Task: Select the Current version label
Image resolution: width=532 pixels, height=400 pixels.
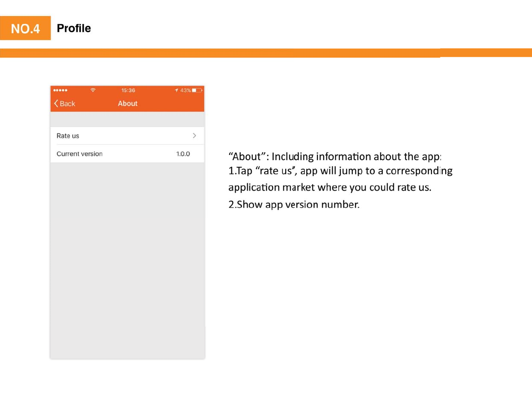Action: (80, 154)
